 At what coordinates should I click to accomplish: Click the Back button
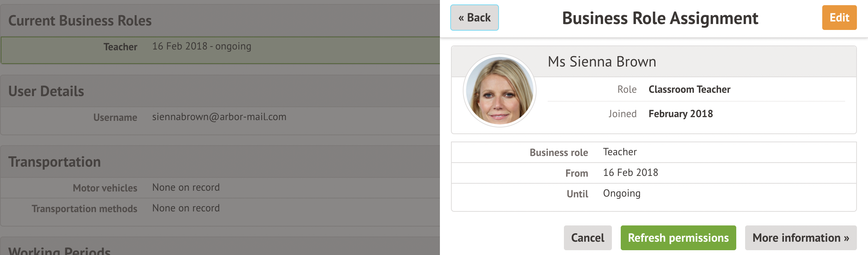click(474, 18)
